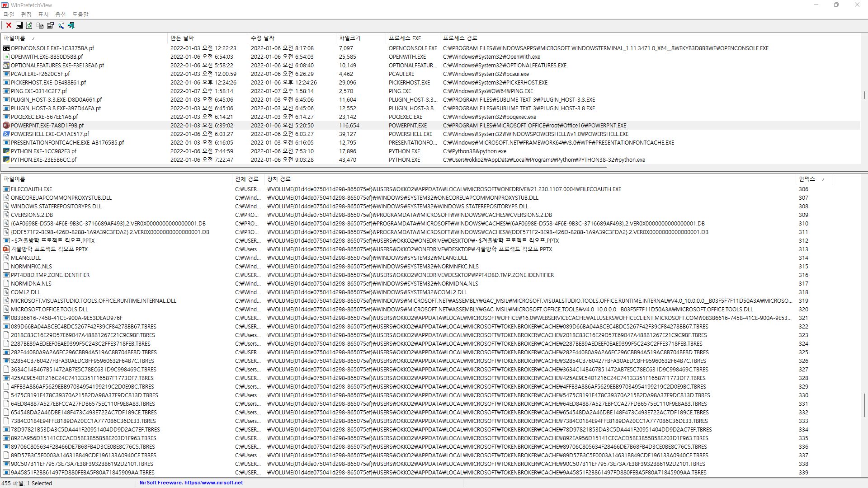Image resolution: width=868 pixels, height=488 pixels.
Task: Click the lower pane vertical scrollbar thumb
Action: coord(864,405)
